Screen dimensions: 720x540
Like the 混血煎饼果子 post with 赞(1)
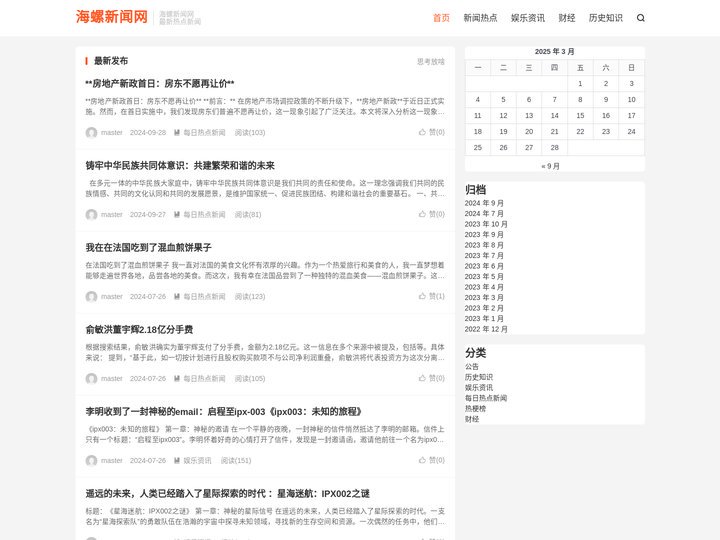(432, 296)
